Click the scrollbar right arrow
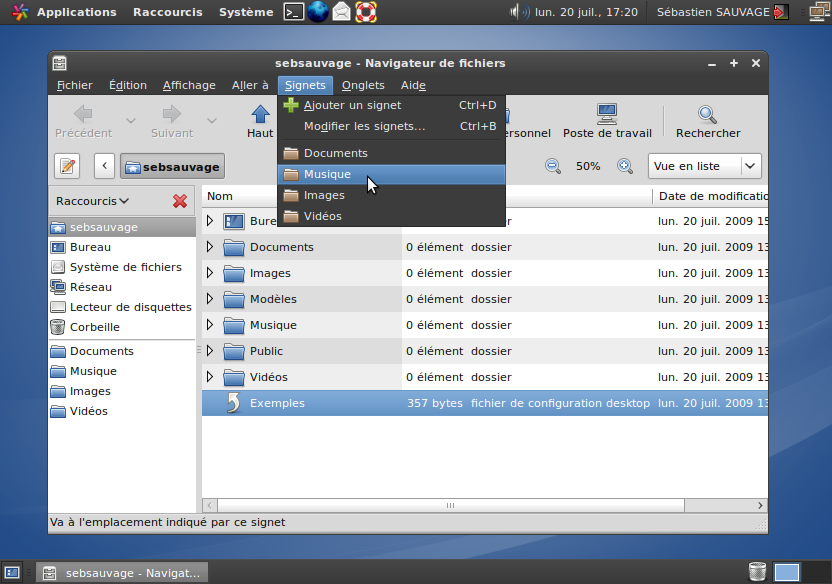Viewport: 832px width, 584px height. (x=760, y=505)
